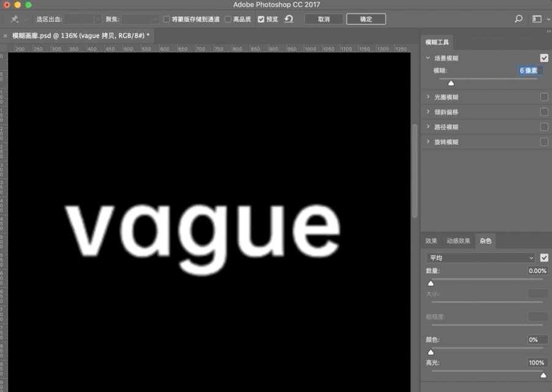The height and width of the screenshot is (392, 552).
Task: Click the 取消 button
Action: coord(323,19)
